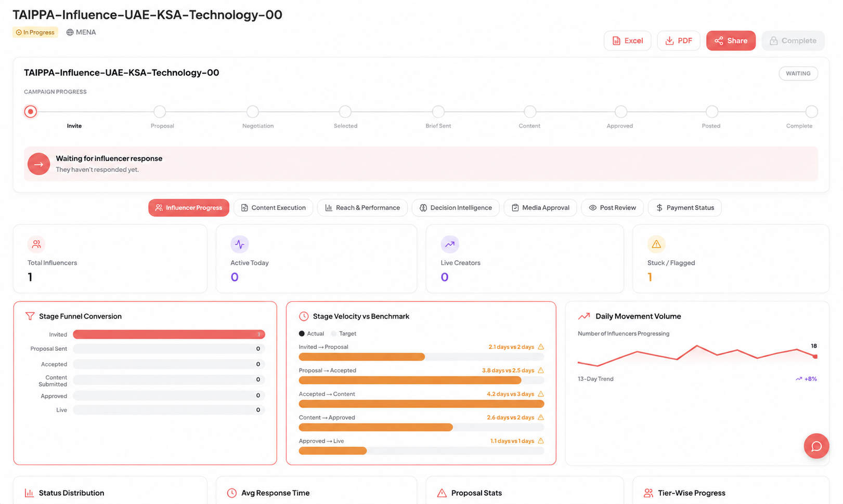Click the Stuck / Flagged count 1

pyautogui.click(x=650, y=277)
